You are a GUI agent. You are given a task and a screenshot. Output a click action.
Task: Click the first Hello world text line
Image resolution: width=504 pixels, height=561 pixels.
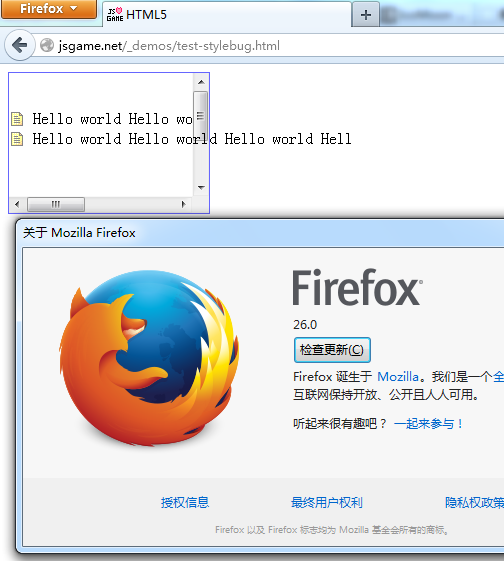tap(112, 119)
